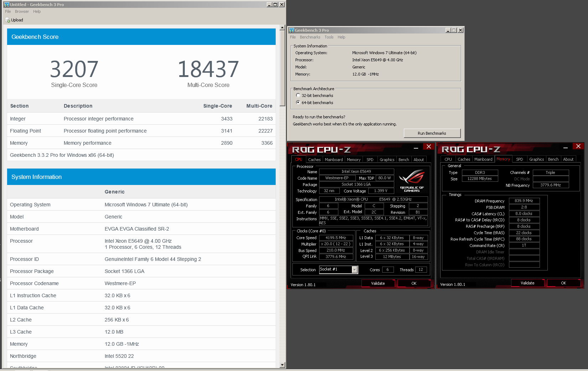Click the Northbridge value Intel 5520 22

[x=119, y=356]
